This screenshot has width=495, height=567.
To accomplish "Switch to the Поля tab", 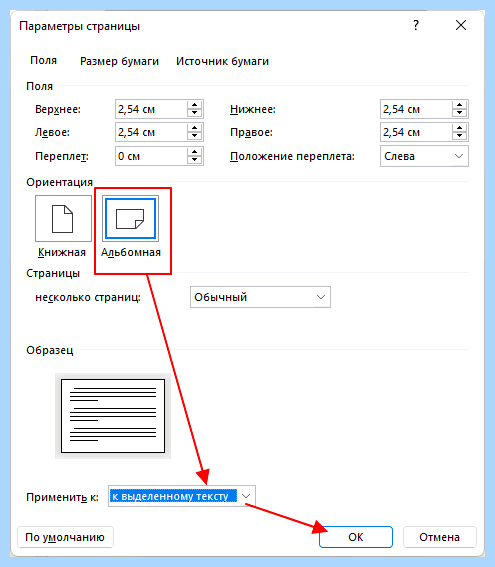I will 43,60.
